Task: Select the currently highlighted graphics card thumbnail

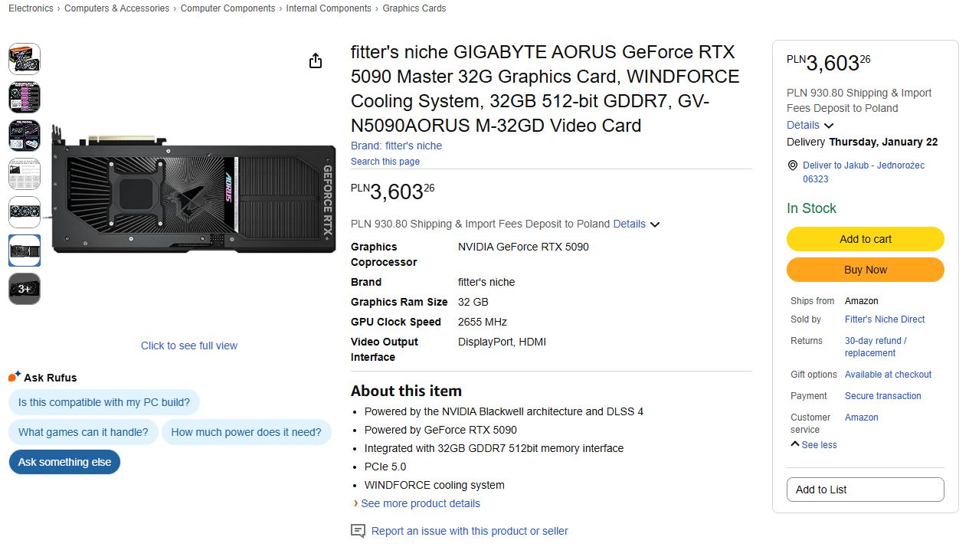Action: (24, 251)
